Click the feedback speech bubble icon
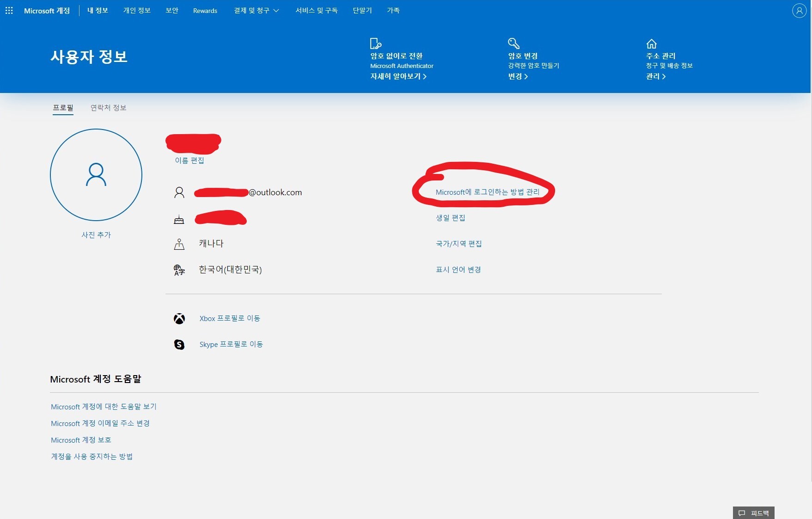The width and height of the screenshot is (812, 519). 742,513
